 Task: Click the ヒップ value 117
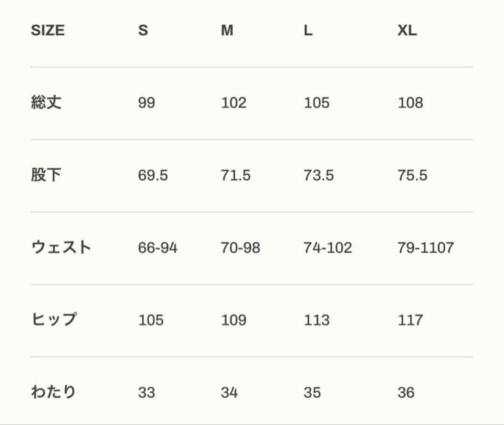pyautogui.click(x=410, y=320)
